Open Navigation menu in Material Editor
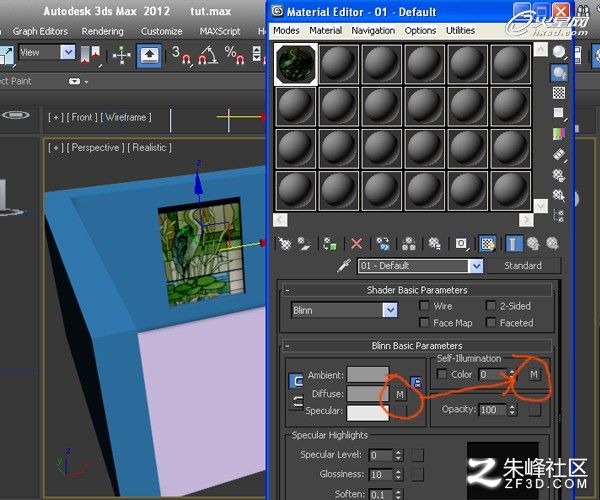The image size is (600, 500). coord(373,30)
